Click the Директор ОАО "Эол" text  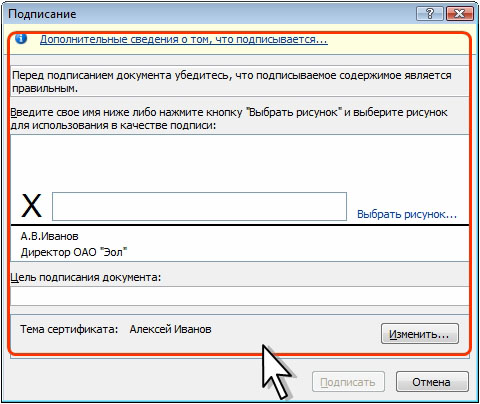[x=74, y=252]
